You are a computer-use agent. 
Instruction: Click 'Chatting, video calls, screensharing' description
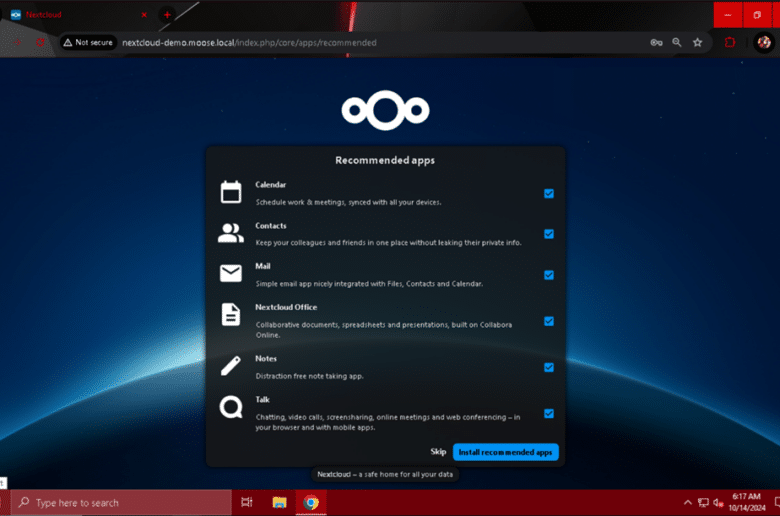[388, 422]
